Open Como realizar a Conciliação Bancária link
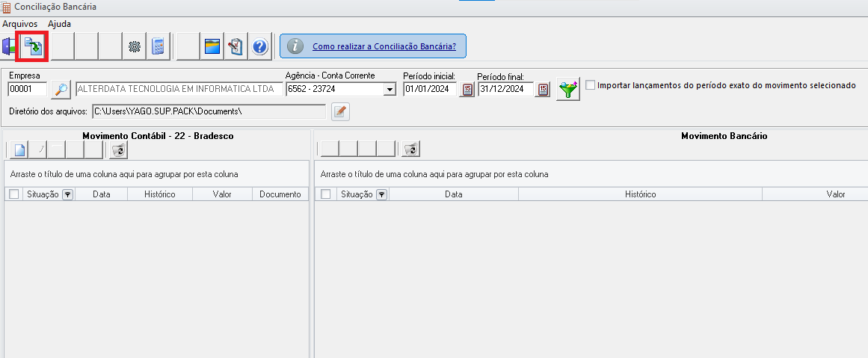Image resolution: width=868 pixels, height=358 pixels. pos(384,46)
